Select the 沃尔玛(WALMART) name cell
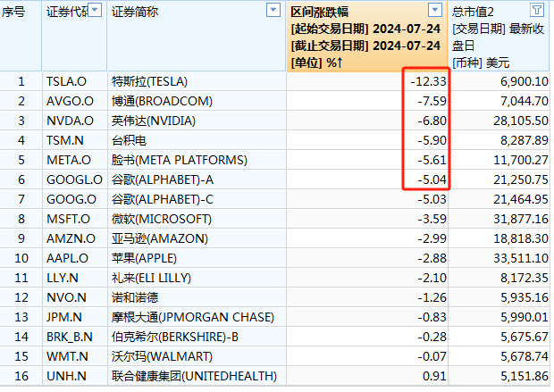554x392 pixels. [x=197, y=356]
